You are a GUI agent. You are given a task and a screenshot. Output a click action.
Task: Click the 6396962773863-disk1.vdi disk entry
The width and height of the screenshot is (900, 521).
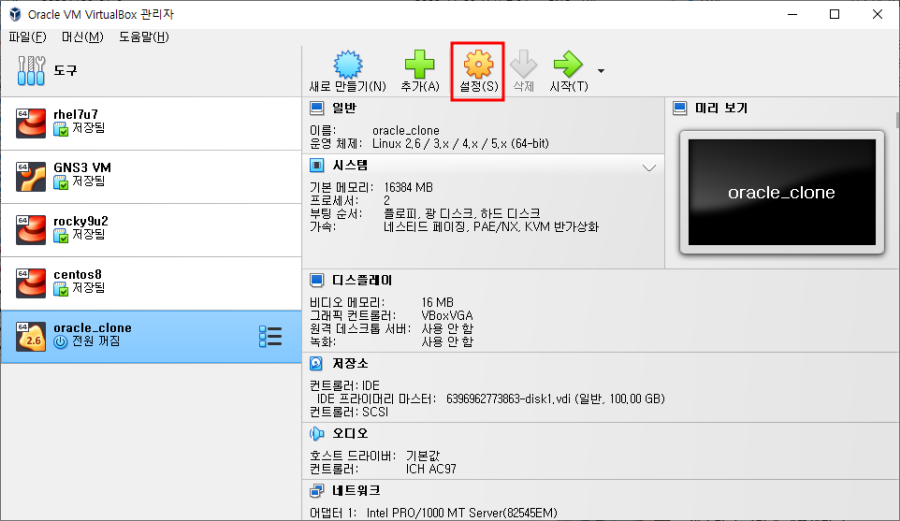pos(556,399)
